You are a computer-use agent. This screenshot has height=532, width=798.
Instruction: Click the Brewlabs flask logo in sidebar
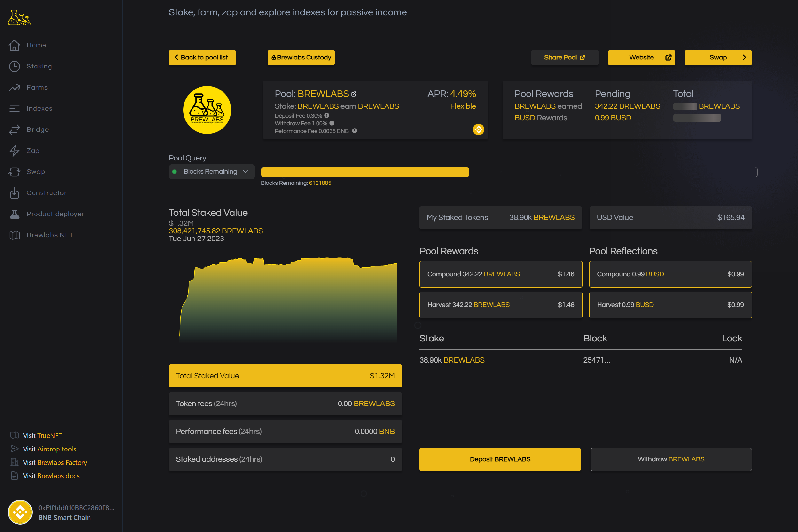click(19, 17)
